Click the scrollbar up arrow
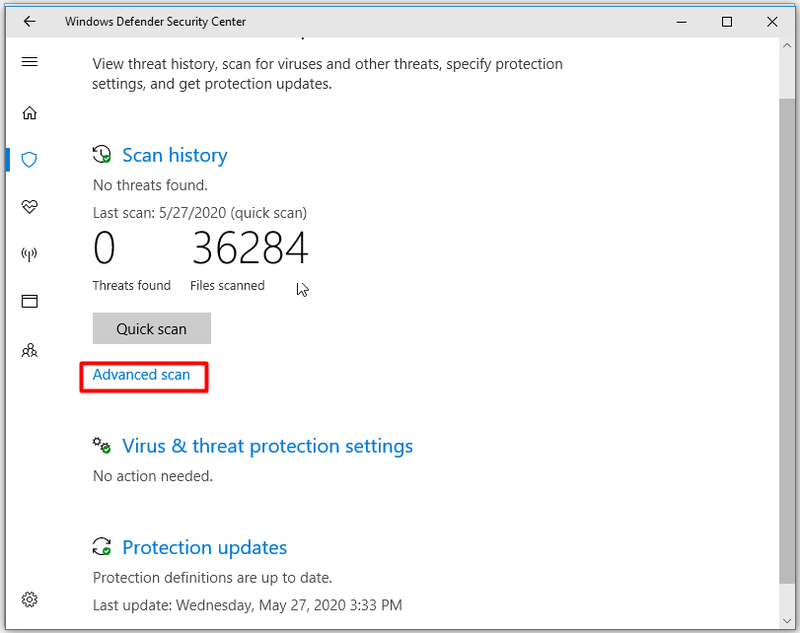Viewport: 800px width, 633px height. tap(787, 45)
